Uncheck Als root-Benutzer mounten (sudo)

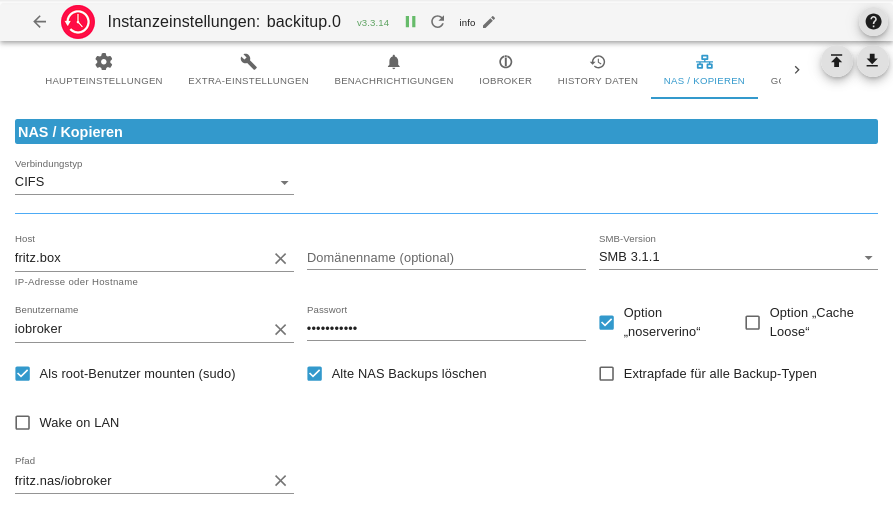(x=23, y=374)
